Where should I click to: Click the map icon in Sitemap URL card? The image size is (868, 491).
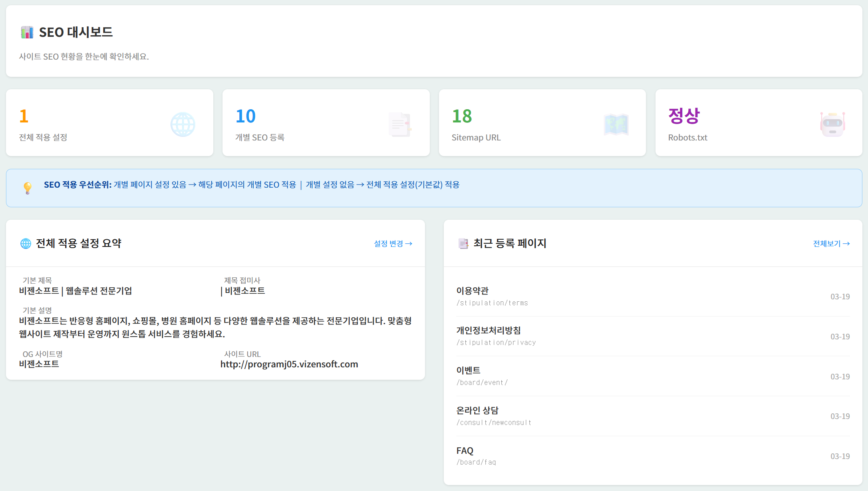point(616,125)
